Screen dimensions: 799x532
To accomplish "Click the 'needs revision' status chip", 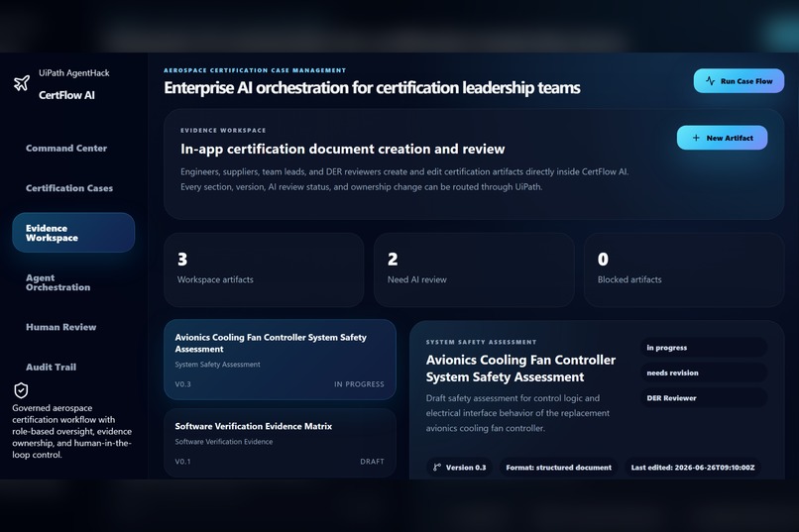I will coord(703,372).
